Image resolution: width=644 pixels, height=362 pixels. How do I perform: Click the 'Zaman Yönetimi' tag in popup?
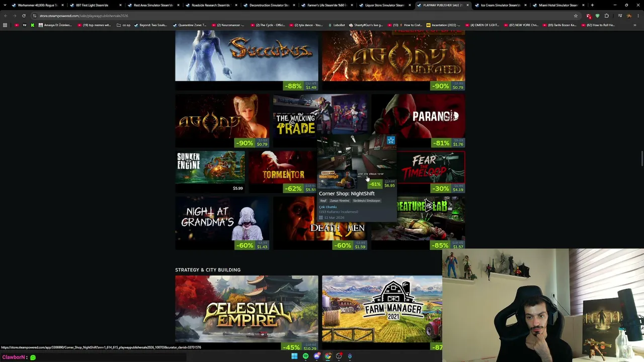point(340,201)
